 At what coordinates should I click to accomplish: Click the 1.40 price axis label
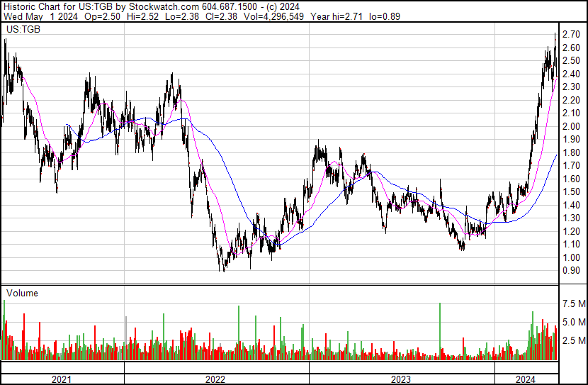pyautogui.click(x=572, y=205)
